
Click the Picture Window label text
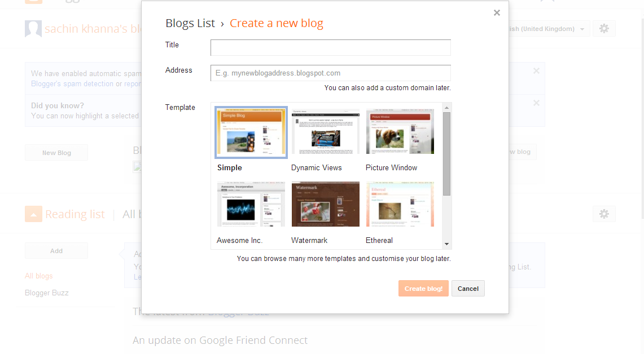tap(391, 168)
